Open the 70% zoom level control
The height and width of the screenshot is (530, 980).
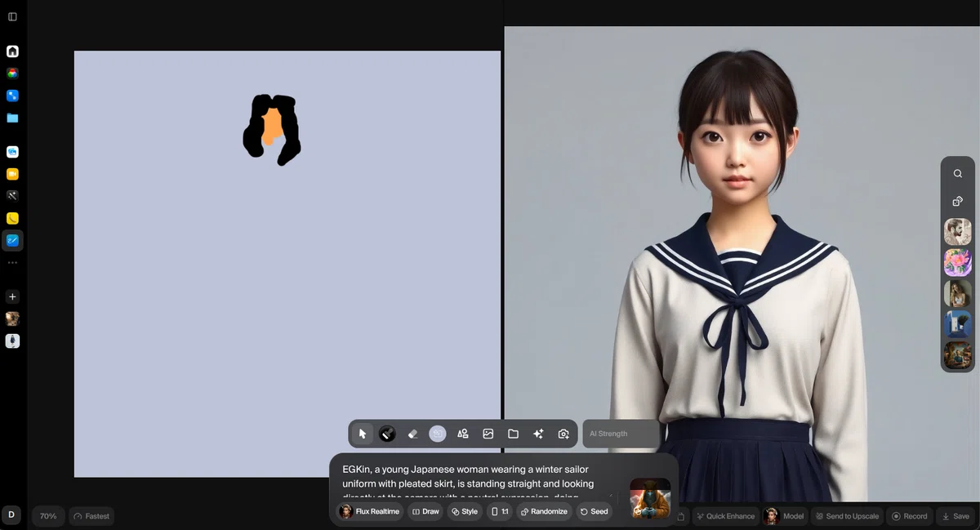coord(48,516)
